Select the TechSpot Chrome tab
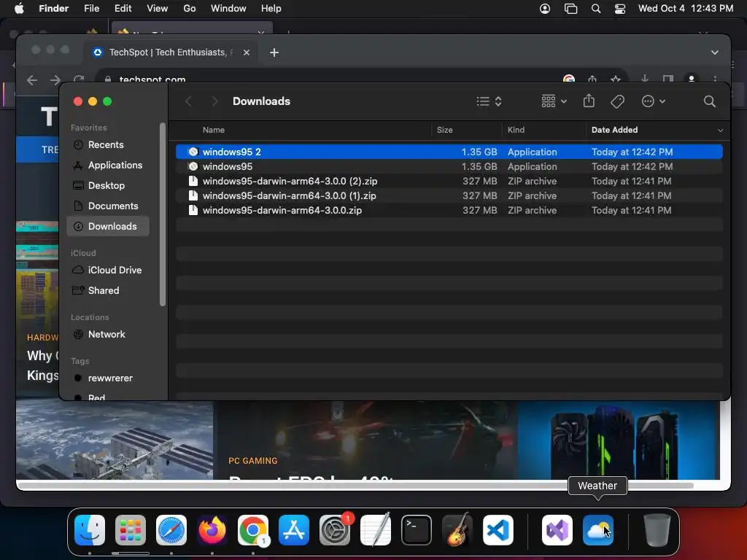Viewport: 747px width, 560px height. point(171,52)
